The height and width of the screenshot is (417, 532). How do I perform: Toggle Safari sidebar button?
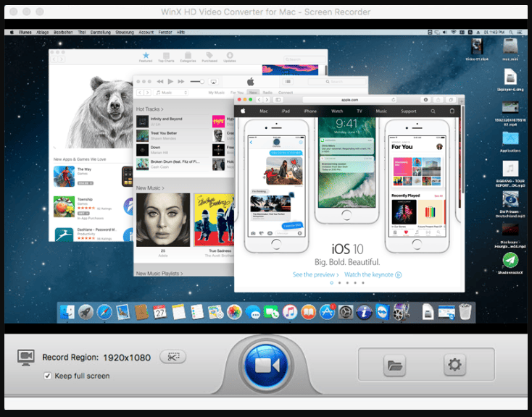[278, 100]
